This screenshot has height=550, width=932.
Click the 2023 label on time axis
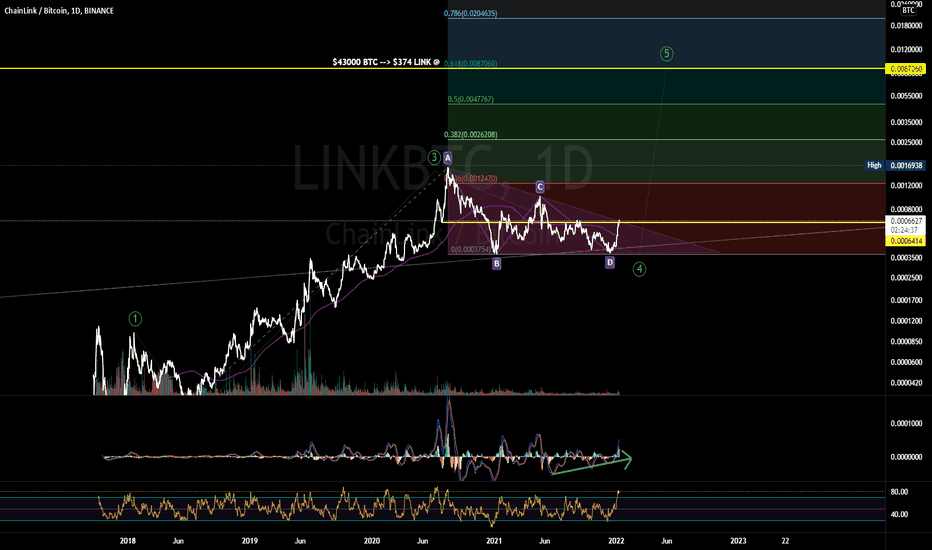click(738, 541)
